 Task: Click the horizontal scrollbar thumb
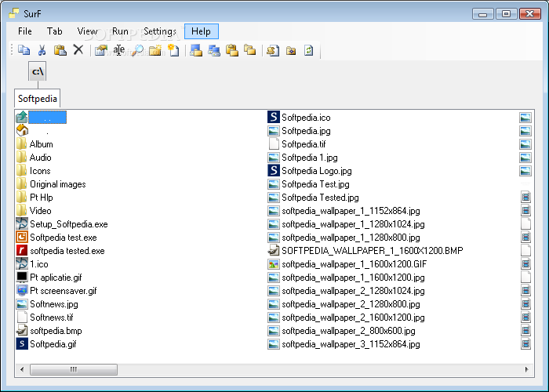(74, 369)
